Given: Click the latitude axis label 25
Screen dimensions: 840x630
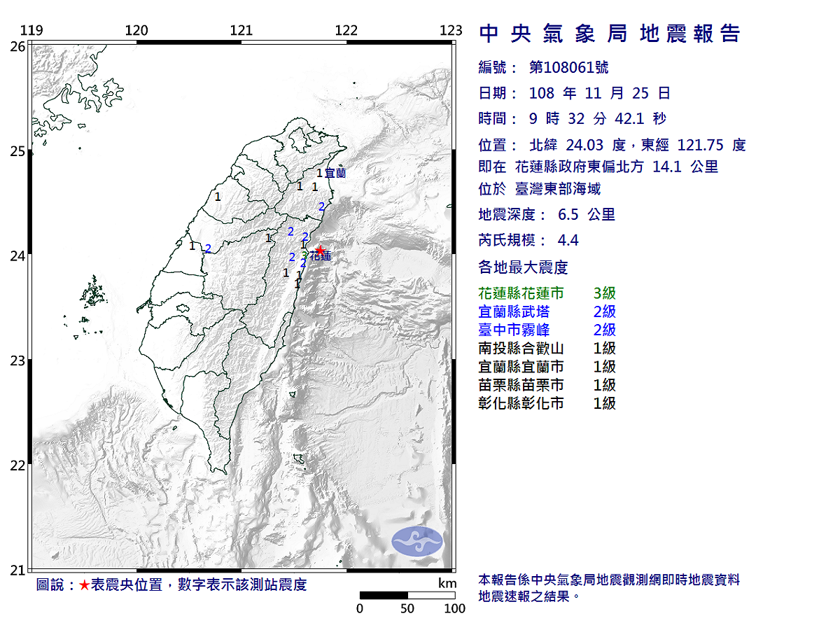Looking at the screenshot, I should [18, 152].
